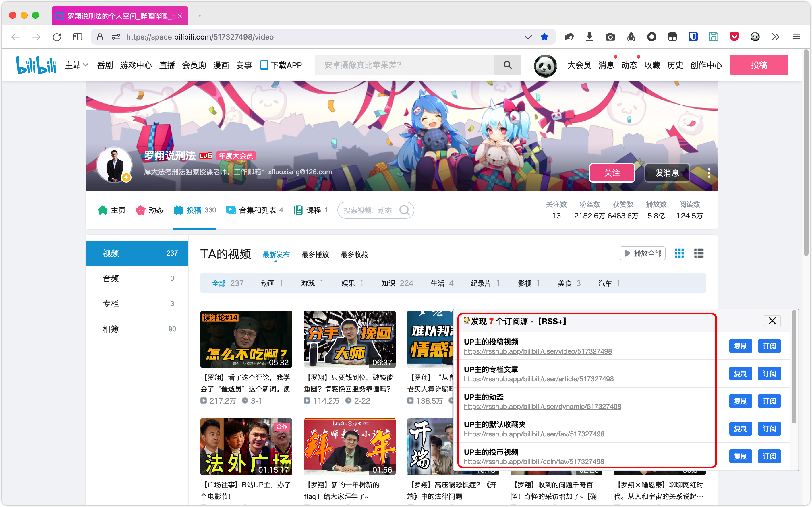Image resolution: width=812 pixels, height=507 pixels.
Task: Open the browser downloads icon
Action: [x=589, y=37]
